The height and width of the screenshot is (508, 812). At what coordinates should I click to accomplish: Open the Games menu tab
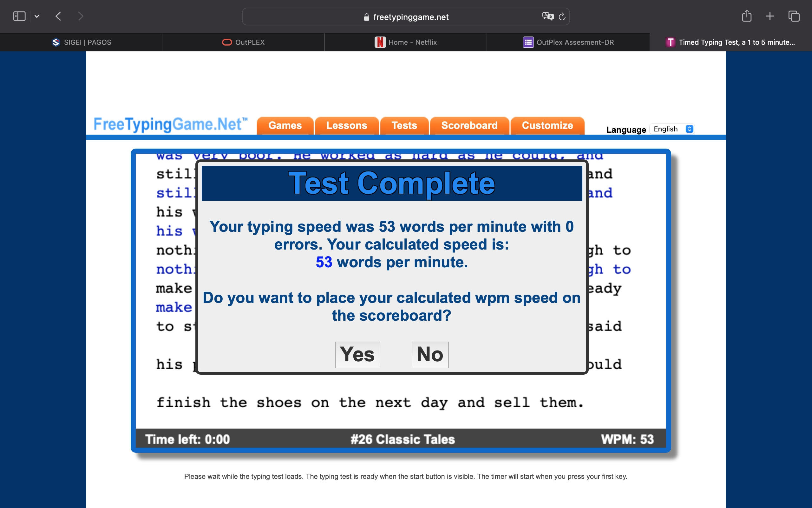pos(285,126)
